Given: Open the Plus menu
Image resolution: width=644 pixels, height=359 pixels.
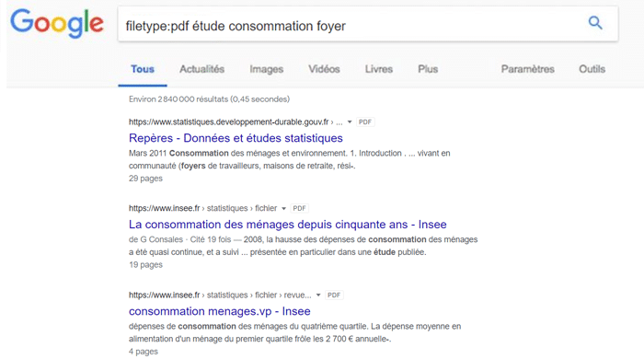Looking at the screenshot, I should pos(428,69).
